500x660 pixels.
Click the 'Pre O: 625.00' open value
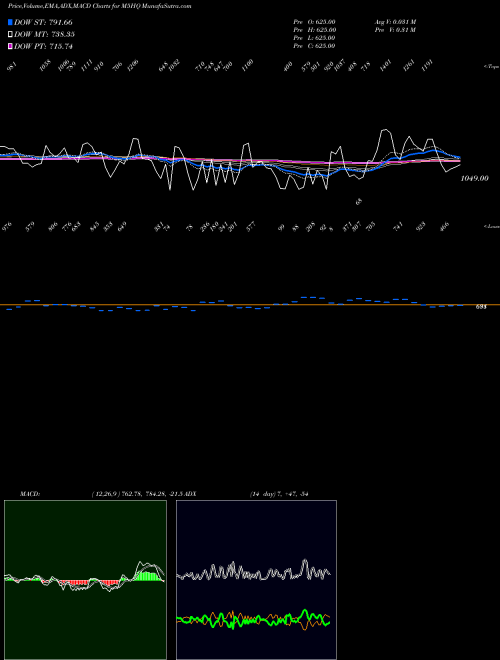pyautogui.click(x=314, y=22)
